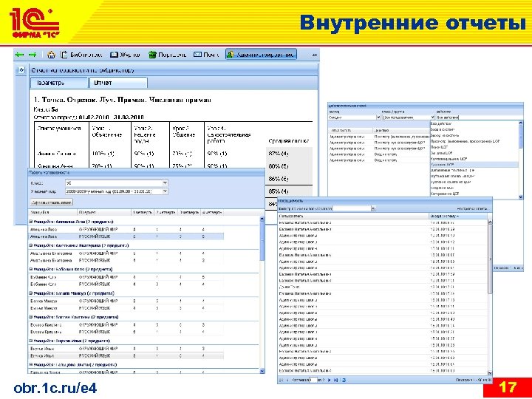Image resolution: width=532 pixels, height=399 pixels.
Task: Open the Учебный год dropdown
Action: coord(165,191)
